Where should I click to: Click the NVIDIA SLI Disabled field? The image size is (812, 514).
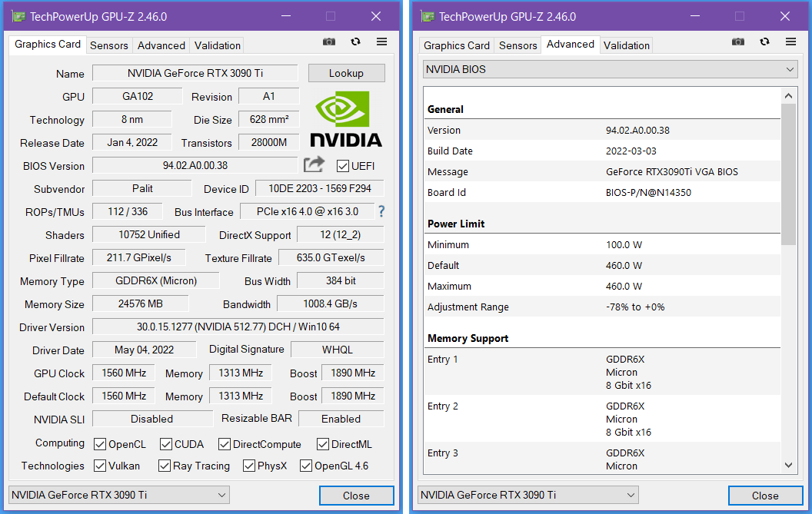(152, 419)
